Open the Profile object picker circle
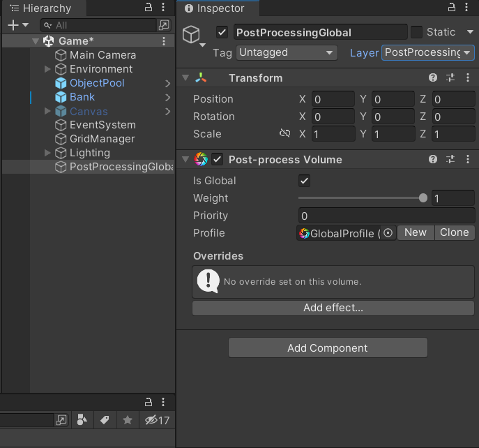 click(388, 233)
